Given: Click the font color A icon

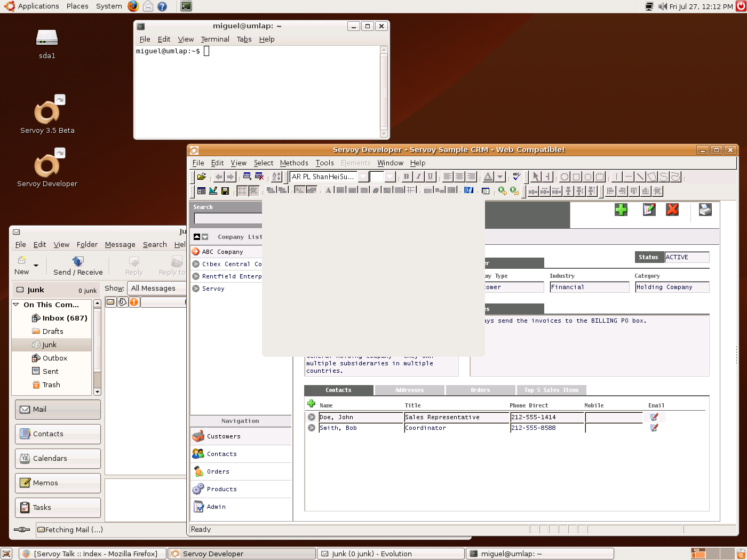Looking at the screenshot, I should click(x=488, y=177).
